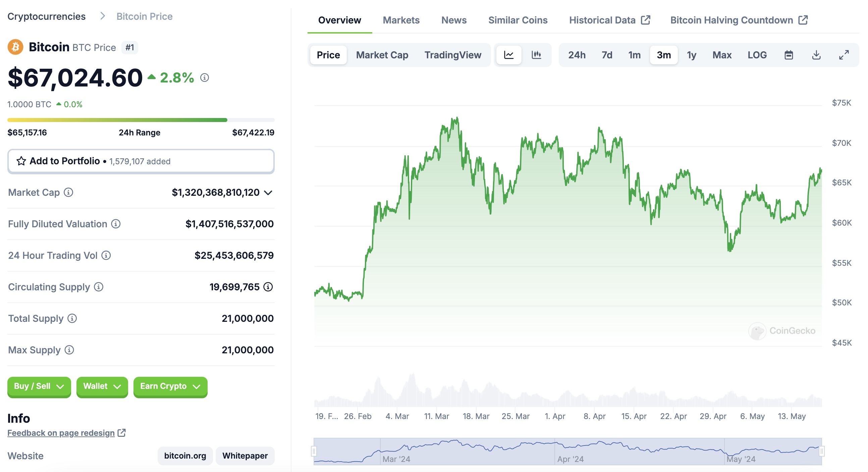
Task: Set chart range to Max
Action: tap(722, 55)
